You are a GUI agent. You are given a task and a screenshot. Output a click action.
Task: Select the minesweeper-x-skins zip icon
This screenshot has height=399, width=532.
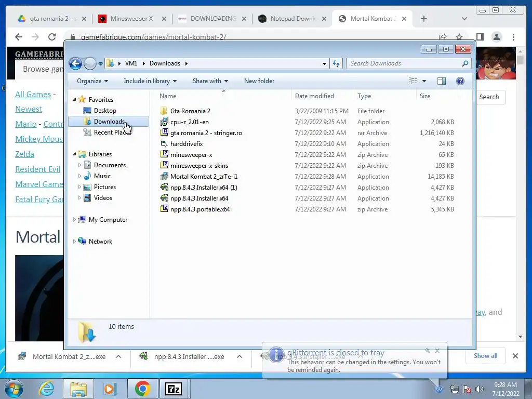164,166
